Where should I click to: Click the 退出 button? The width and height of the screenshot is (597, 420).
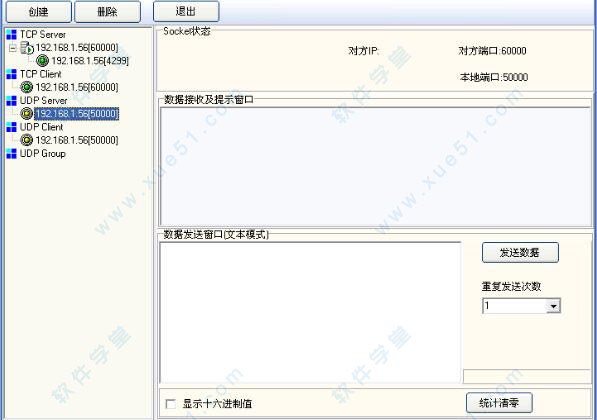(186, 11)
